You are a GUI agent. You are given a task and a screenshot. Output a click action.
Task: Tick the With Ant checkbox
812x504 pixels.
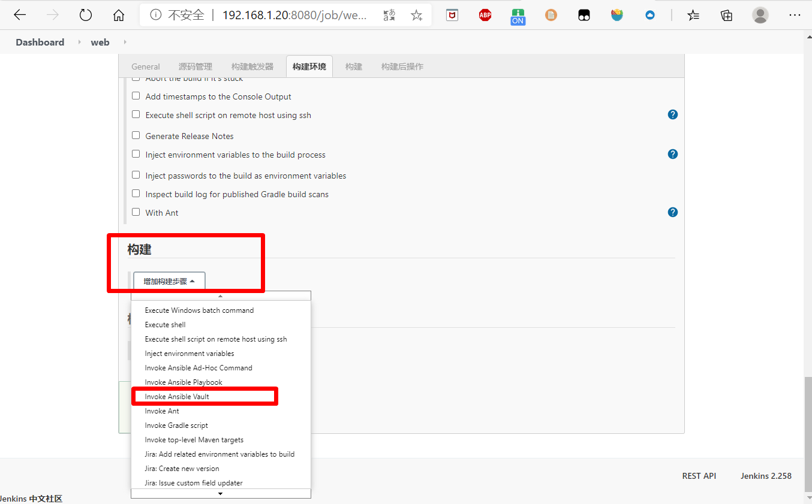pyautogui.click(x=136, y=212)
